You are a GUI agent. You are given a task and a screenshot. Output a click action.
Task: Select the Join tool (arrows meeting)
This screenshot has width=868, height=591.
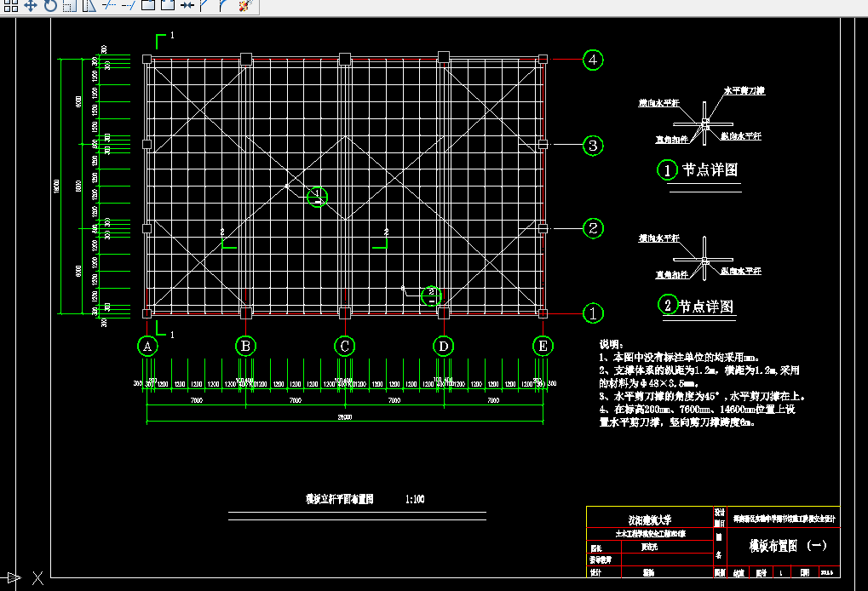[x=187, y=5]
